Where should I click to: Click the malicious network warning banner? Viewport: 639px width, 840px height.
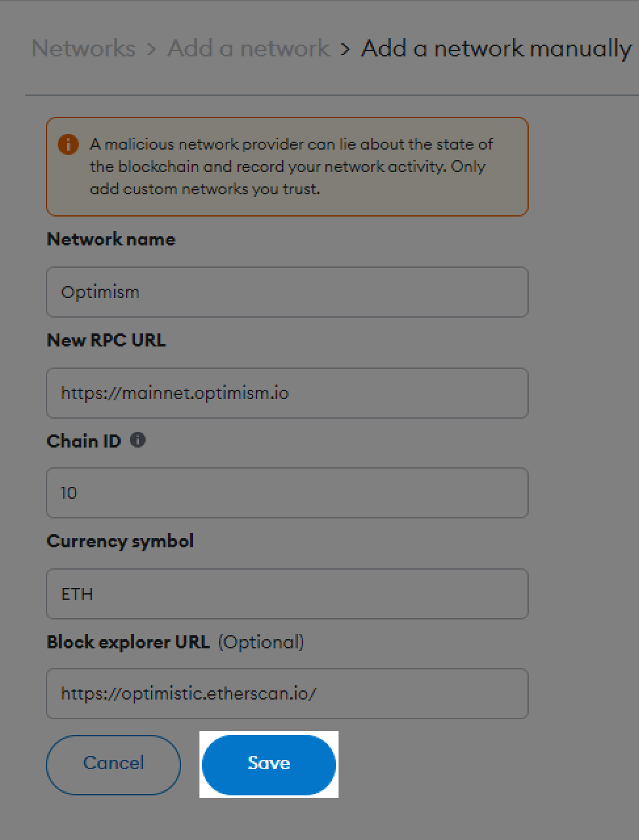(x=287, y=166)
